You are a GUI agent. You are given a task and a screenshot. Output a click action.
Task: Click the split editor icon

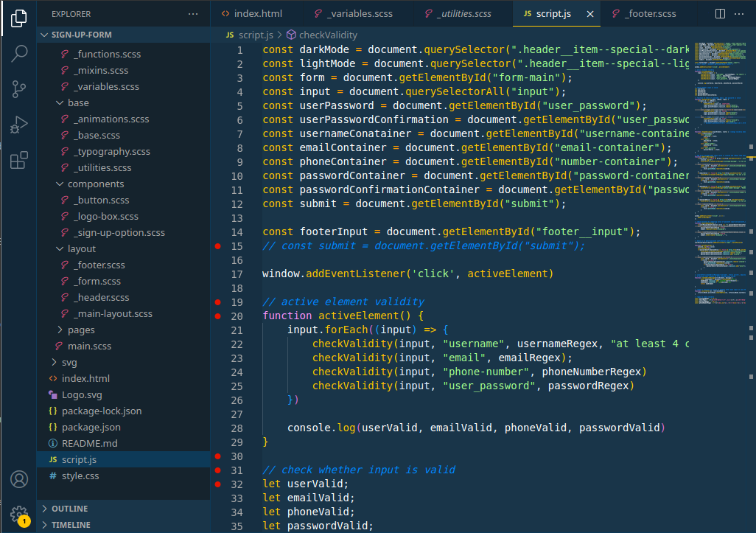[720, 14]
